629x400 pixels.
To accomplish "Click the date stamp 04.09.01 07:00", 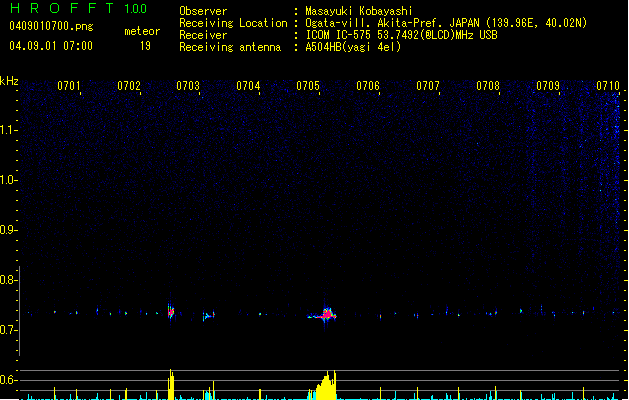I will (x=51, y=46).
